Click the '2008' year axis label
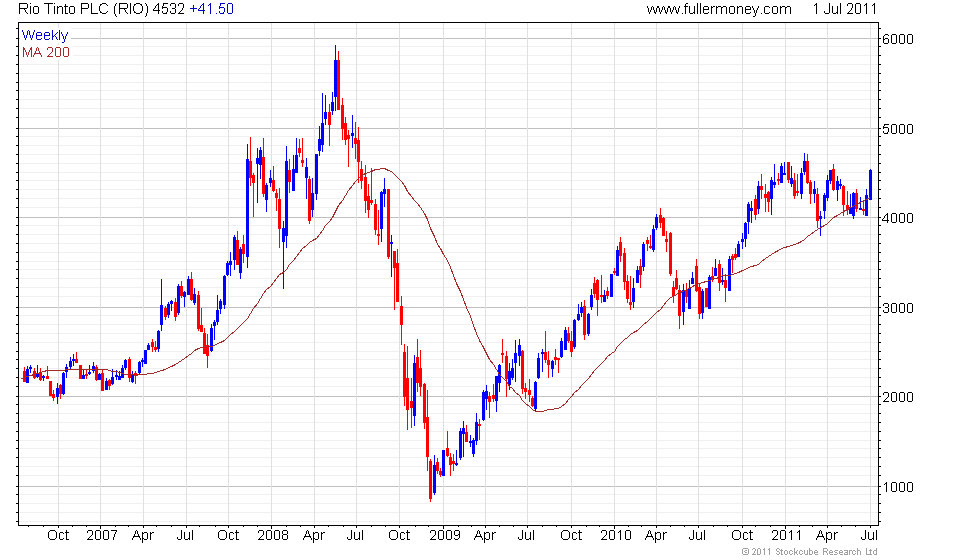 (x=272, y=536)
